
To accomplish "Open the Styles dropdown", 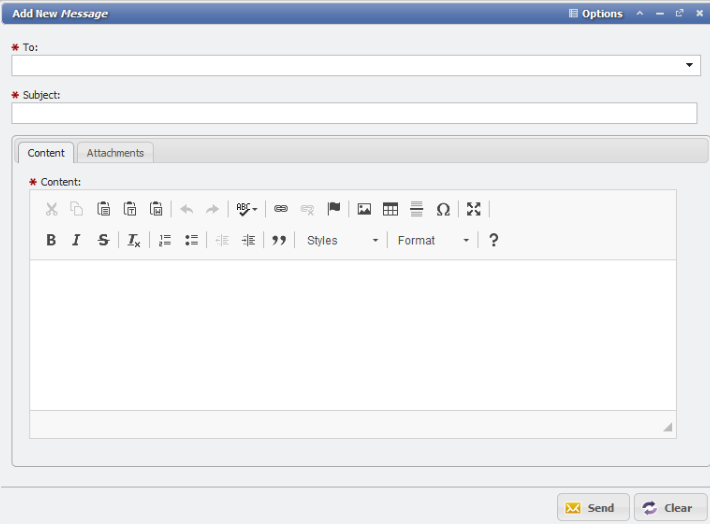I will (342, 240).
